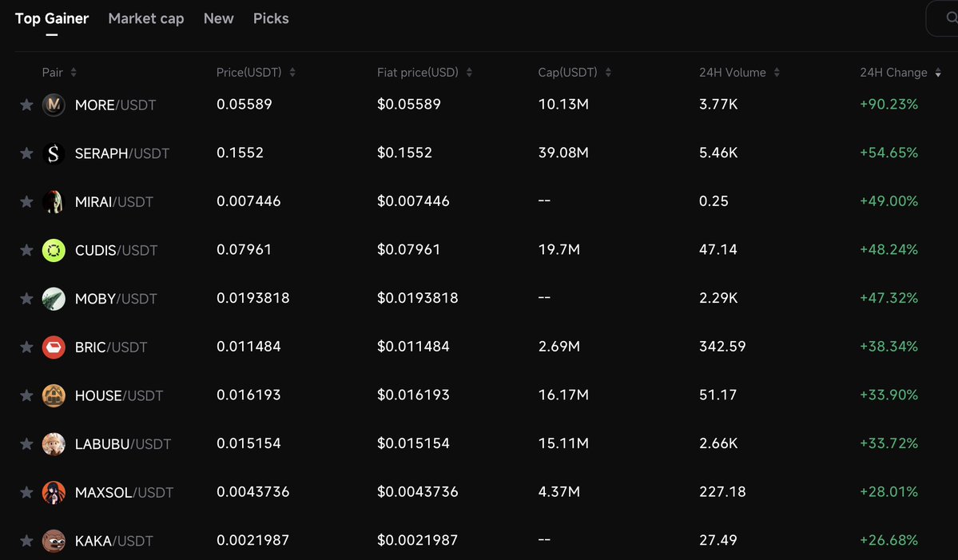Open HOUSE/USDT trading pair
Image resolution: width=958 pixels, height=560 pixels.
[119, 395]
